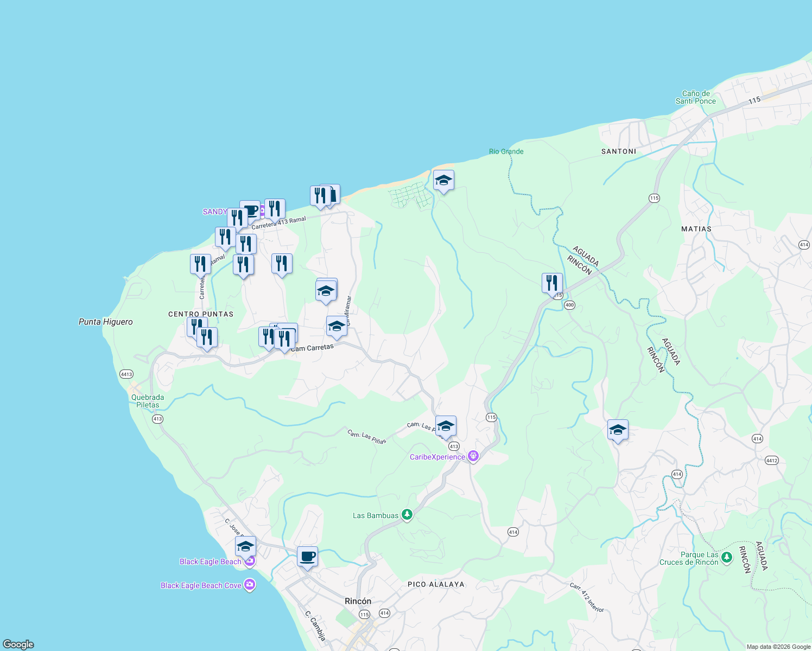Click the school icon between Route 115 and 414
Viewport: 812px width, 651px height.
(617, 430)
